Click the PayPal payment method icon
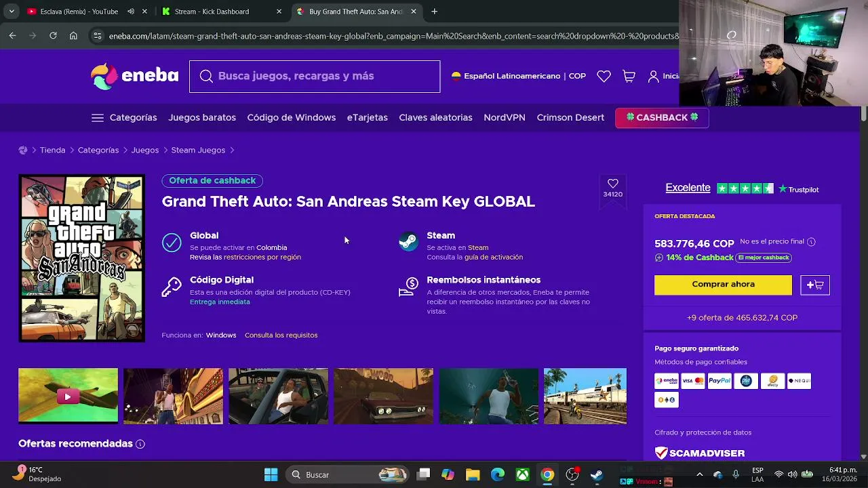868x488 pixels. click(719, 381)
